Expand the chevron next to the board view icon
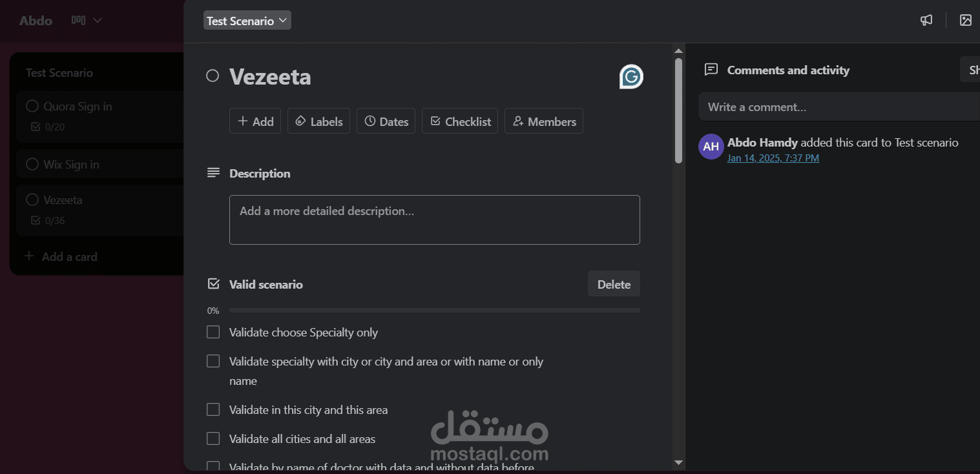This screenshot has height=474, width=980. coord(98,21)
